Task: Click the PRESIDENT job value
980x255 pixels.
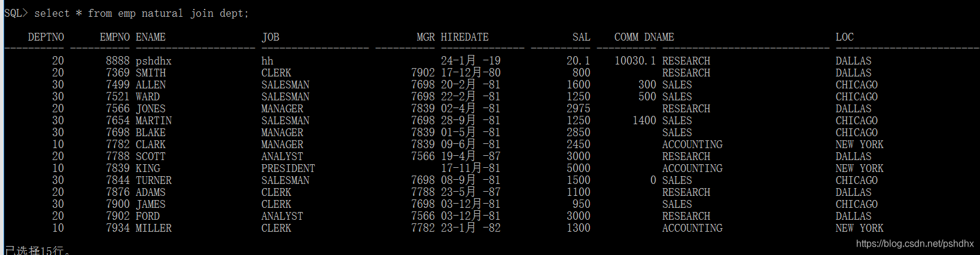Action: [x=288, y=168]
